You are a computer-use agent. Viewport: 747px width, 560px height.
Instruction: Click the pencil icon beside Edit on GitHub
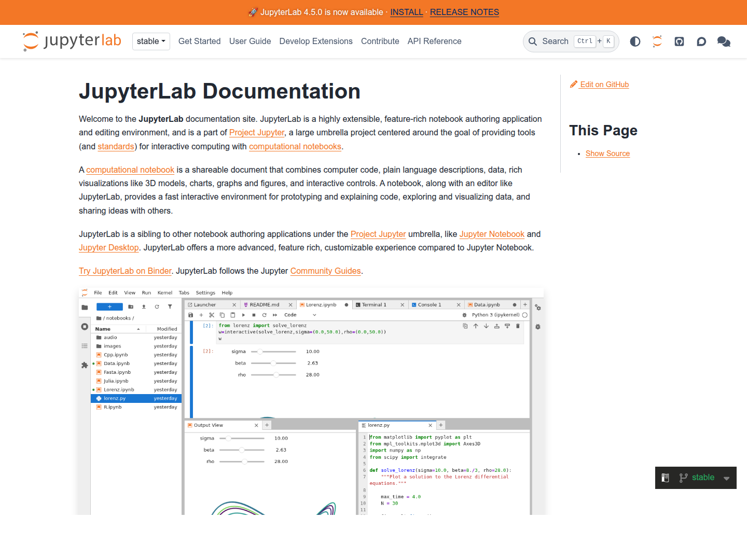click(574, 84)
